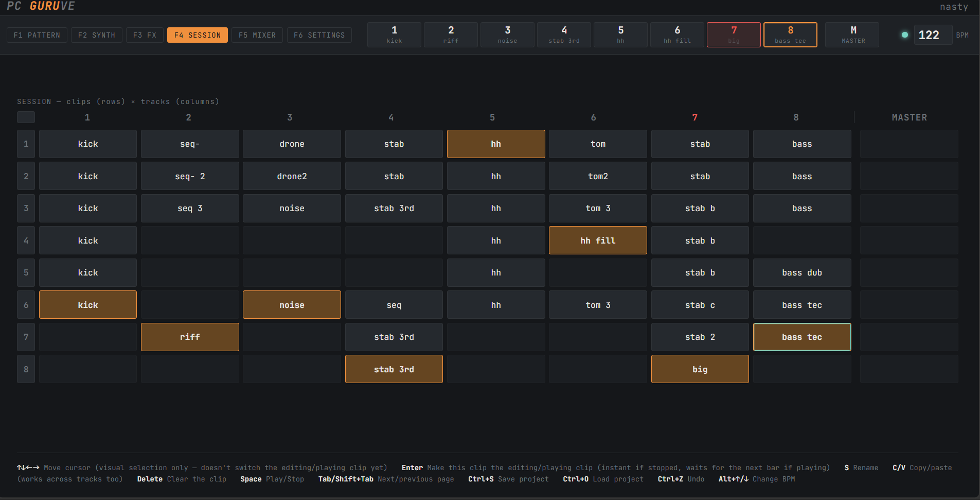Select empty track 2 slot in row 4
The width and height of the screenshot is (980, 500).
tap(190, 240)
